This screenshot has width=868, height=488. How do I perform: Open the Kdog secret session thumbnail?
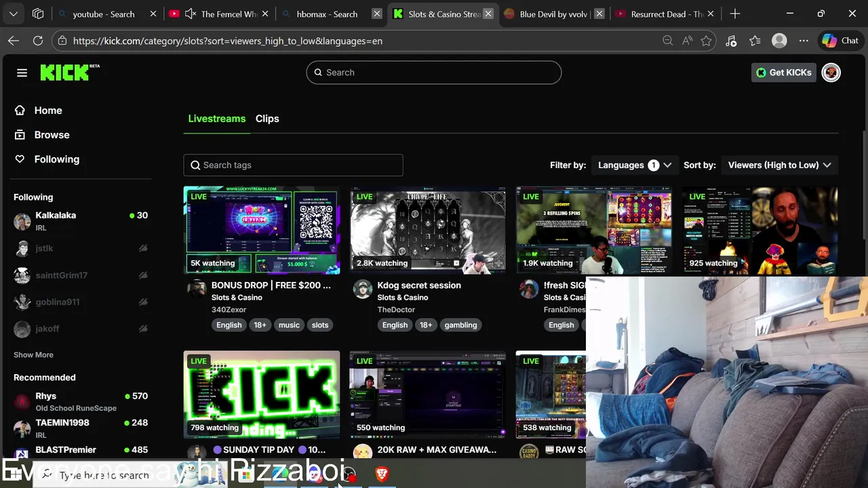pyautogui.click(x=428, y=230)
